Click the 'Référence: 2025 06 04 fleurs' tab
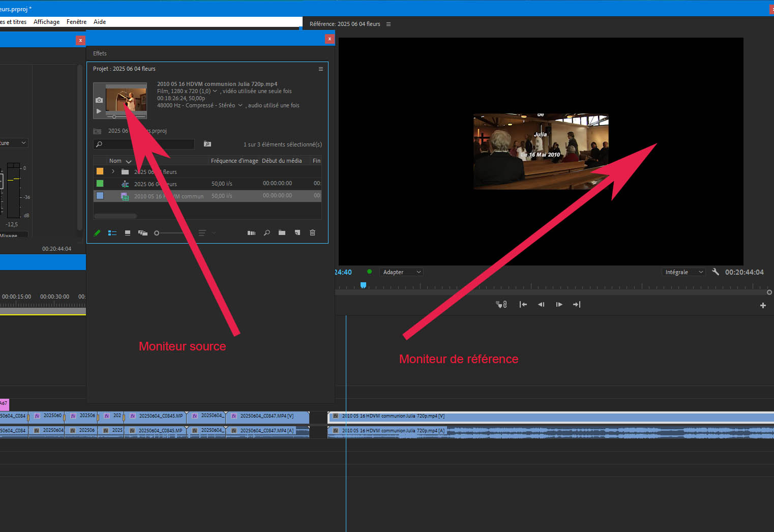The height and width of the screenshot is (532, 774). coord(345,24)
